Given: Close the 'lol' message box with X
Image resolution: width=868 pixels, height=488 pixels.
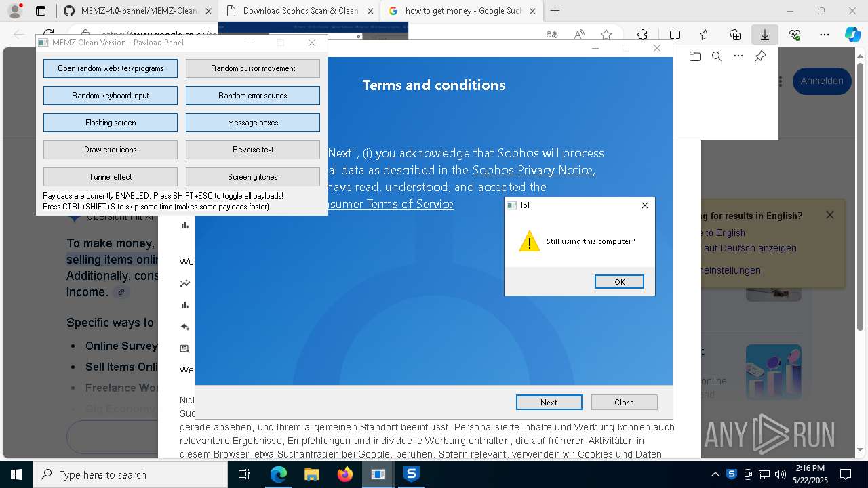Looking at the screenshot, I should (x=645, y=205).
